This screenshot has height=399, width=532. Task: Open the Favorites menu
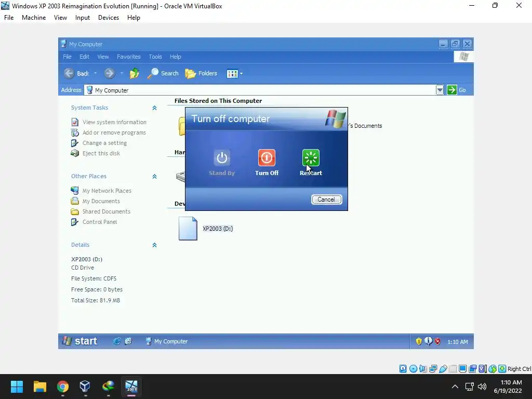point(129,57)
